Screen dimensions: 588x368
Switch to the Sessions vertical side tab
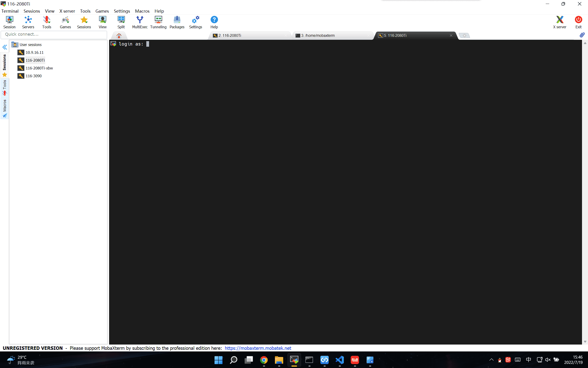tap(5, 65)
